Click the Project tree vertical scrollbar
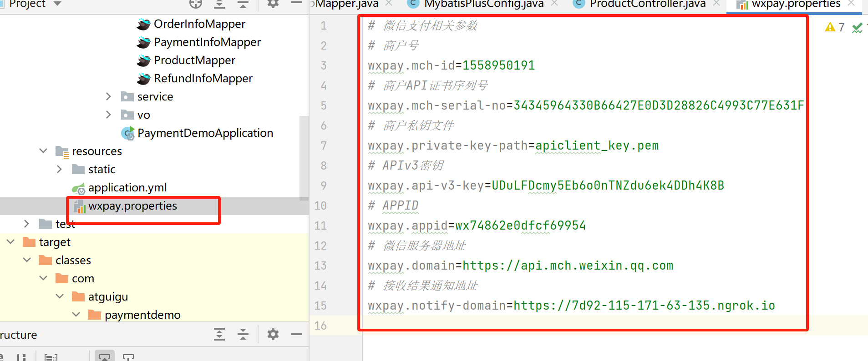Image resolution: width=868 pixels, height=361 pixels. pos(304,158)
